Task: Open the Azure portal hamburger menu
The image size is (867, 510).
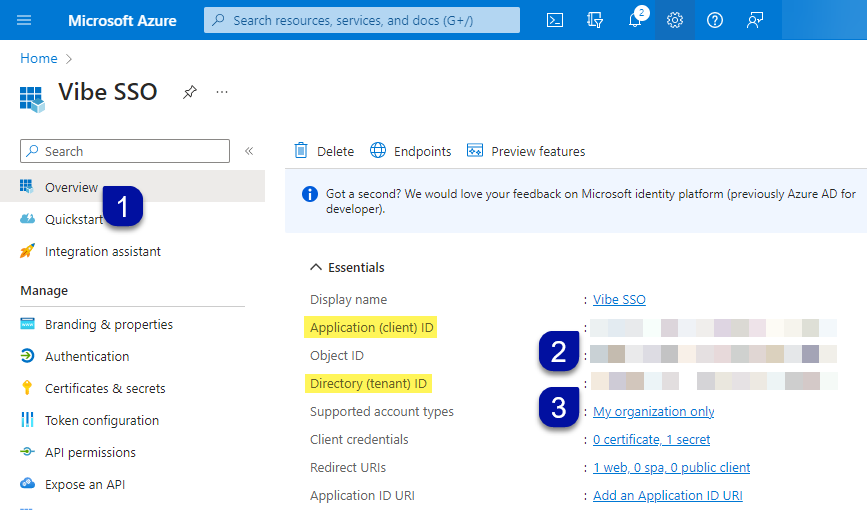Action: pos(24,20)
